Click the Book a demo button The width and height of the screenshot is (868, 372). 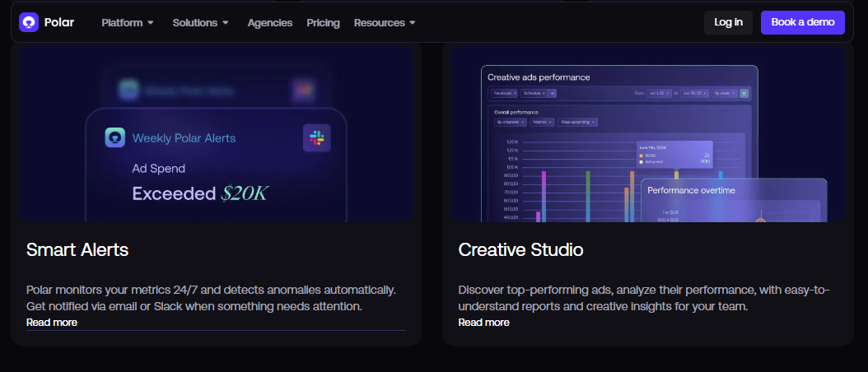click(803, 23)
